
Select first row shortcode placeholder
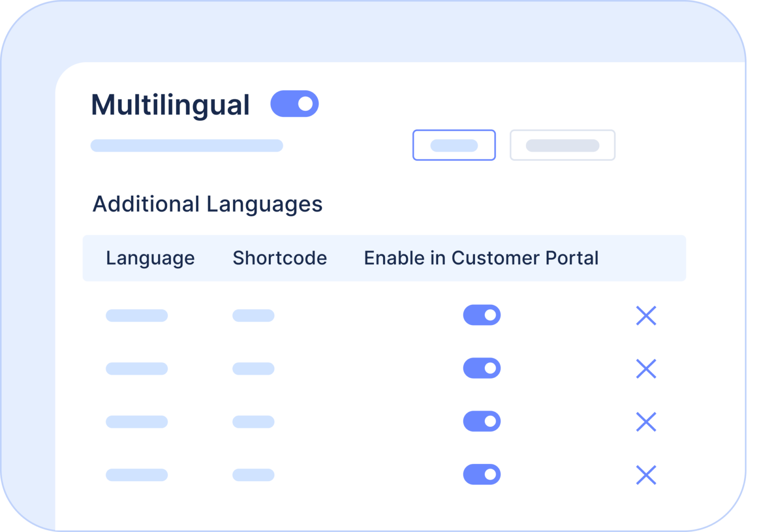coord(253,316)
